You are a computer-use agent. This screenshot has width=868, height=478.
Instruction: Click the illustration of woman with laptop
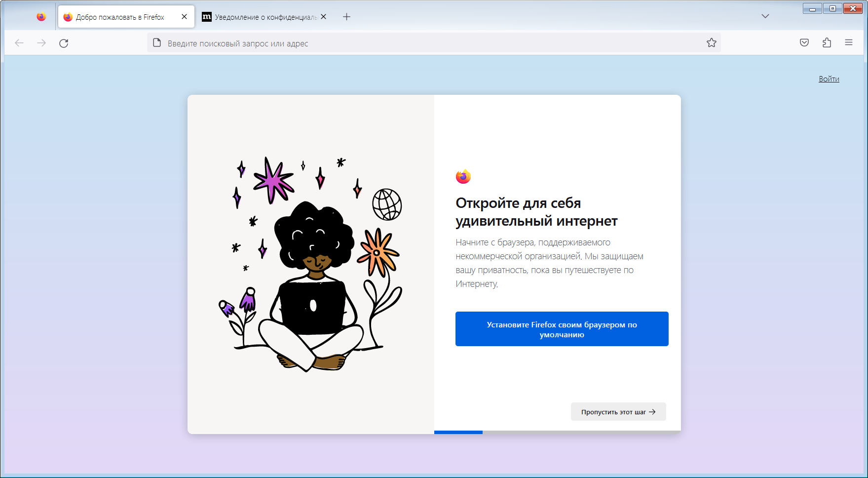click(x=311, y=264)
